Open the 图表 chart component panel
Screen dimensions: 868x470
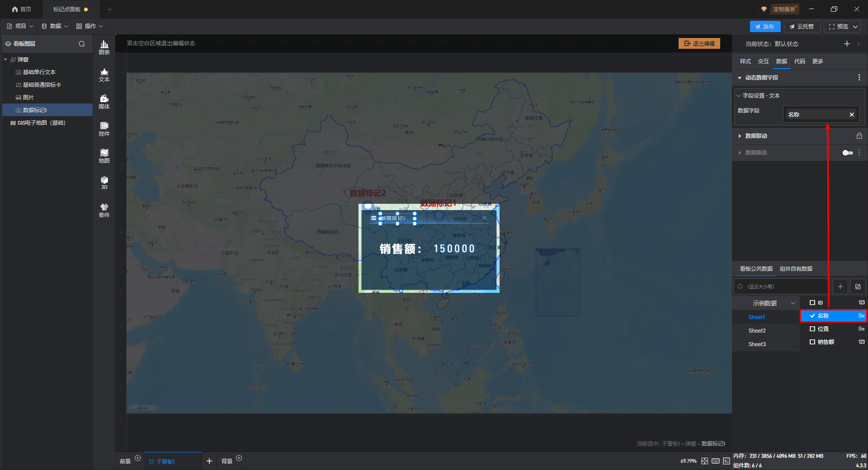pyautogui.click(x=104, y=47)
